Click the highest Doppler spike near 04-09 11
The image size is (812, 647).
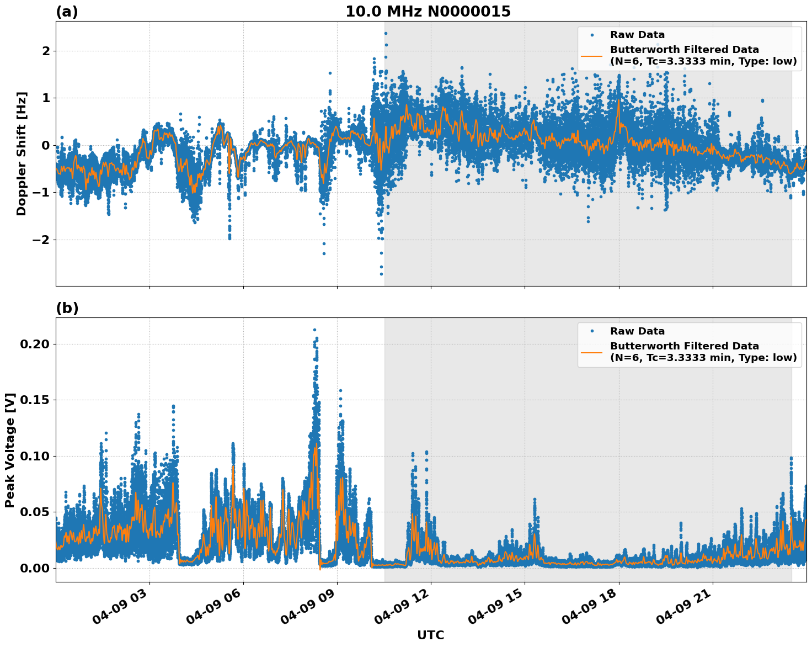point(385,33)
